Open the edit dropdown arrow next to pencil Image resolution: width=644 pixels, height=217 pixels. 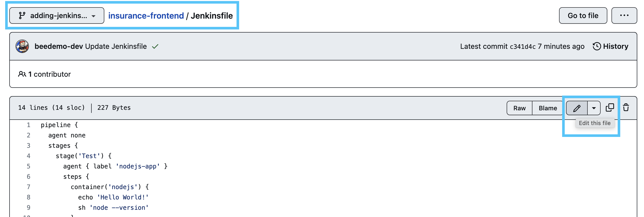click(x=593, y=108)
